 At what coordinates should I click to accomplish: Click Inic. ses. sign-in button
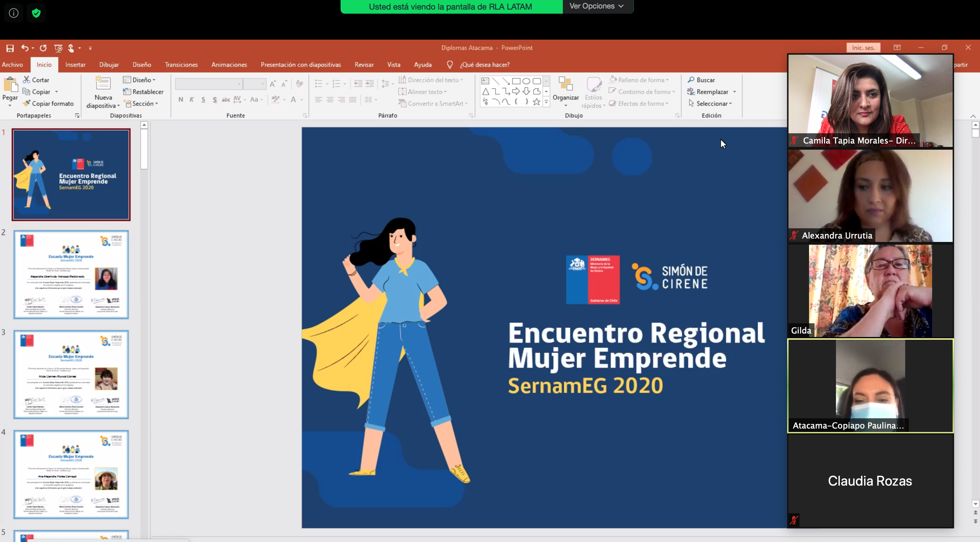[x=863, y=48]
